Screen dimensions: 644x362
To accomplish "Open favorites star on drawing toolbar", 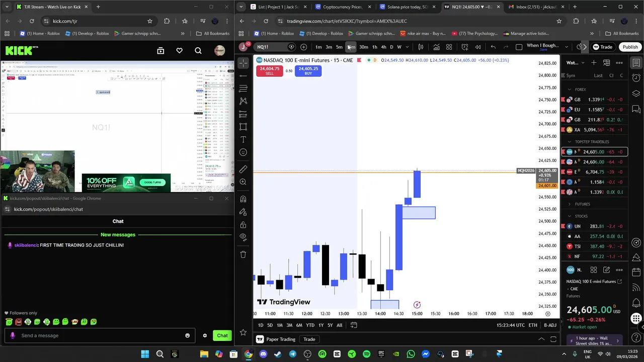I will point(243,332).
